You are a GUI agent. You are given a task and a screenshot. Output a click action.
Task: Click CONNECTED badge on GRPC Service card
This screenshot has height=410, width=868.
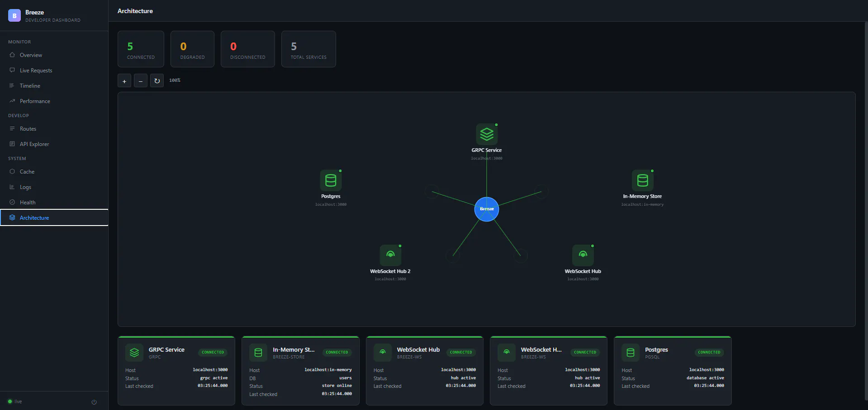213,352
